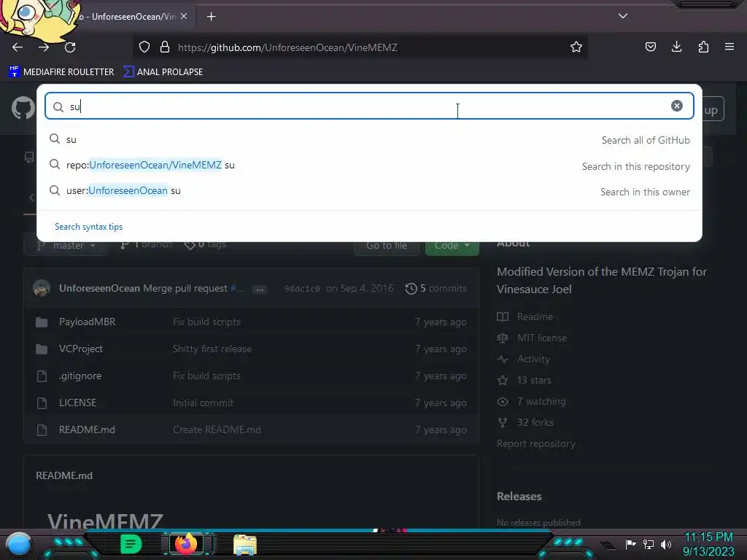The width and height of the screenshot is (747, 560).
Task: Close the UnforeseenOcean/VineMEMZ tab
Action: pos(184,16)
